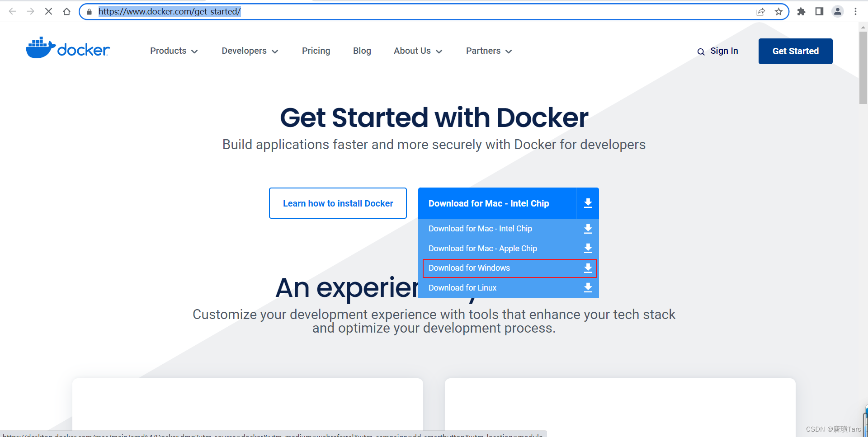Click the download arrow beside Mac Intel Chip header
This screenshot has width=868, height=437.
pos(588,203)
